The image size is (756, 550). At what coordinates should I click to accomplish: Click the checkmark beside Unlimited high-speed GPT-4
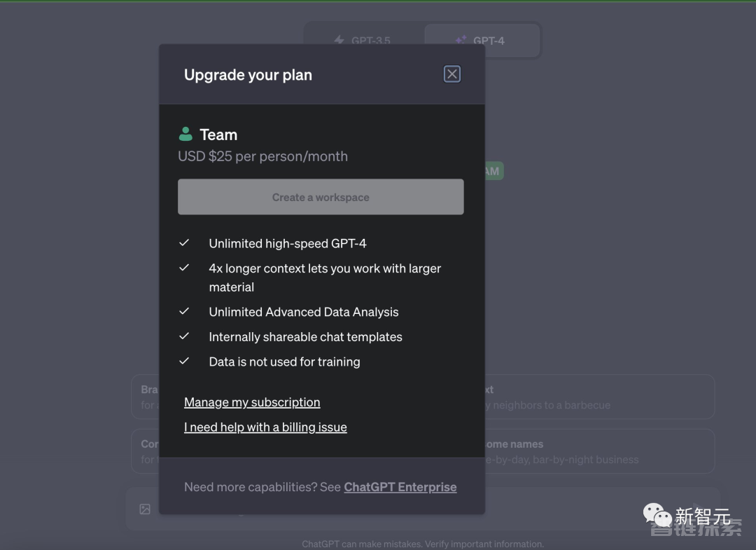pos(184,242)
